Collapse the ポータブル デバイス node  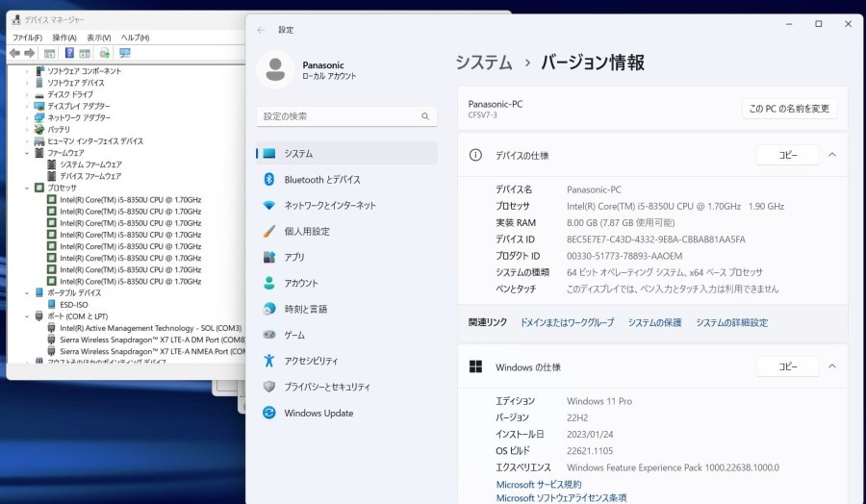(x=27, y=293)
